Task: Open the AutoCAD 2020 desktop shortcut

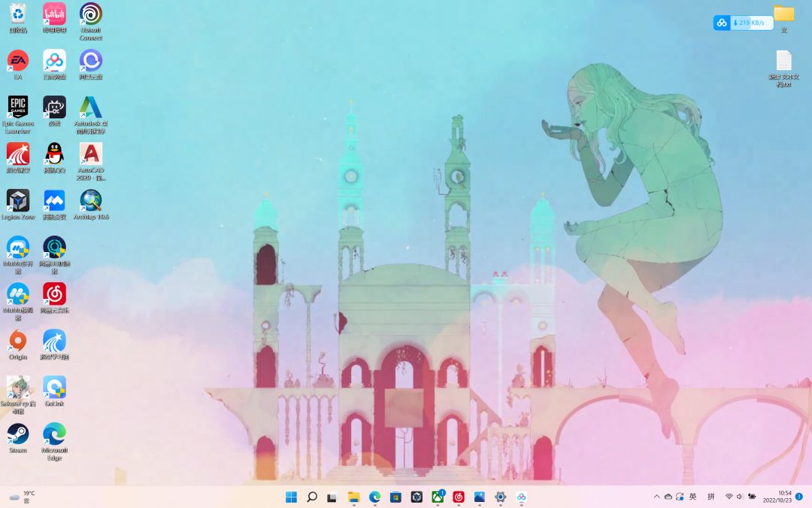Action: 91,162
